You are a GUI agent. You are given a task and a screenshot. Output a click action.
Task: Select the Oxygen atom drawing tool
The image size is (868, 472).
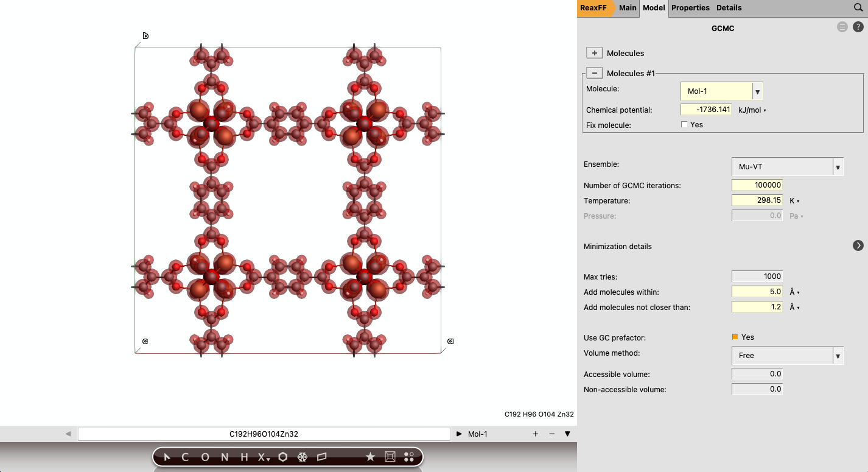pyautogui.click(x=205, y=457)
